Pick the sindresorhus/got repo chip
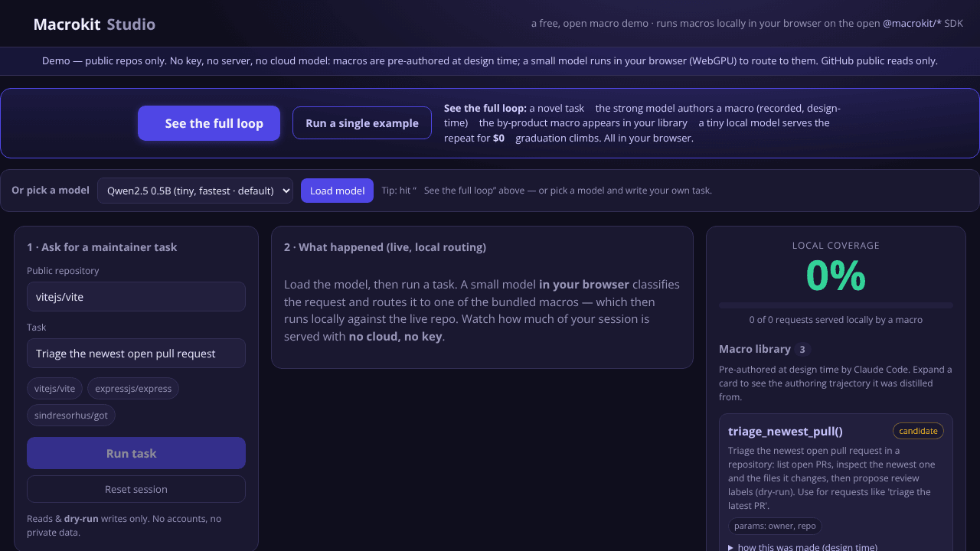This screenshot has height=551, width=980. tap(71, 415)
